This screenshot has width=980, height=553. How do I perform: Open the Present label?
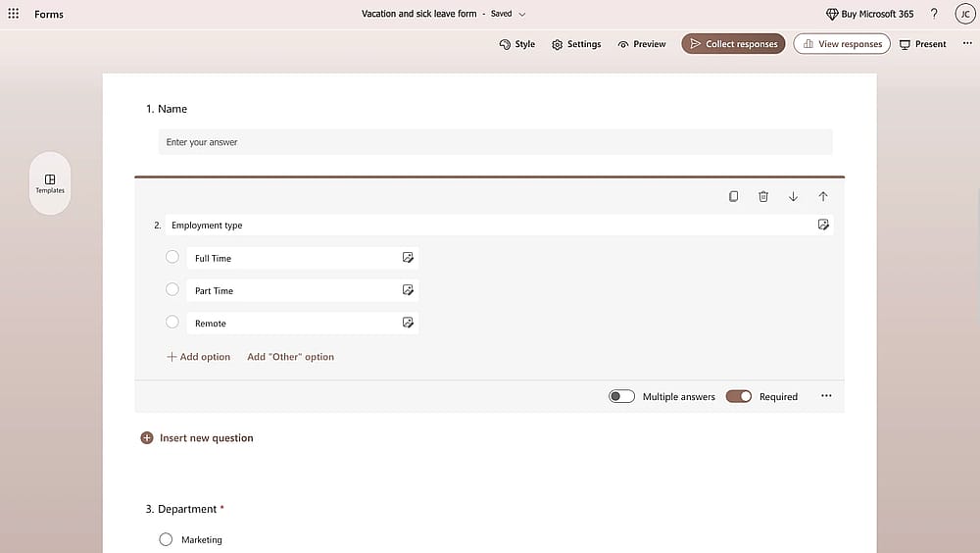(930, 44)
